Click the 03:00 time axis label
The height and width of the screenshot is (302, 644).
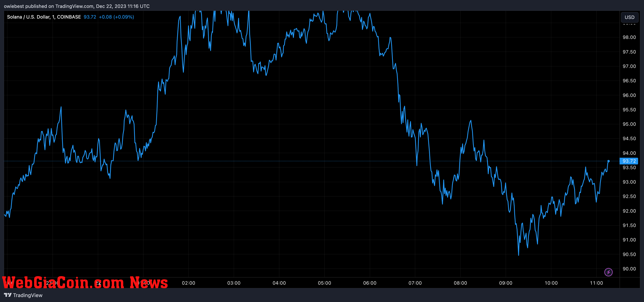234,283
